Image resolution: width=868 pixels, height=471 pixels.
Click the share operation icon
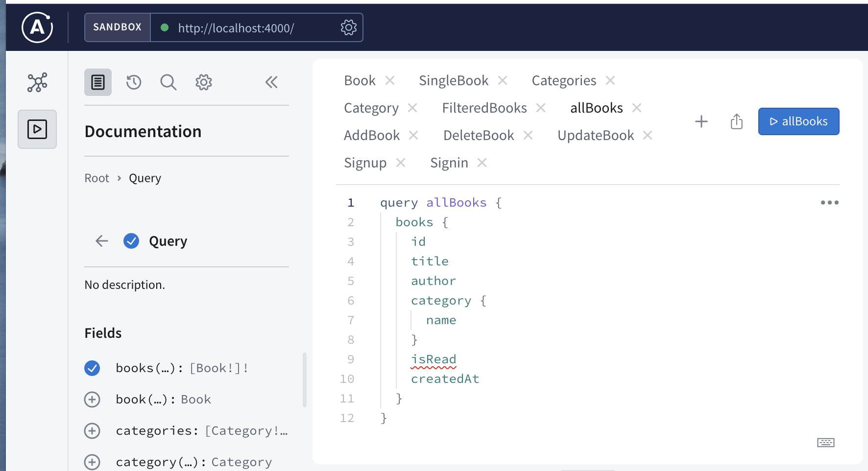(737, 121)
